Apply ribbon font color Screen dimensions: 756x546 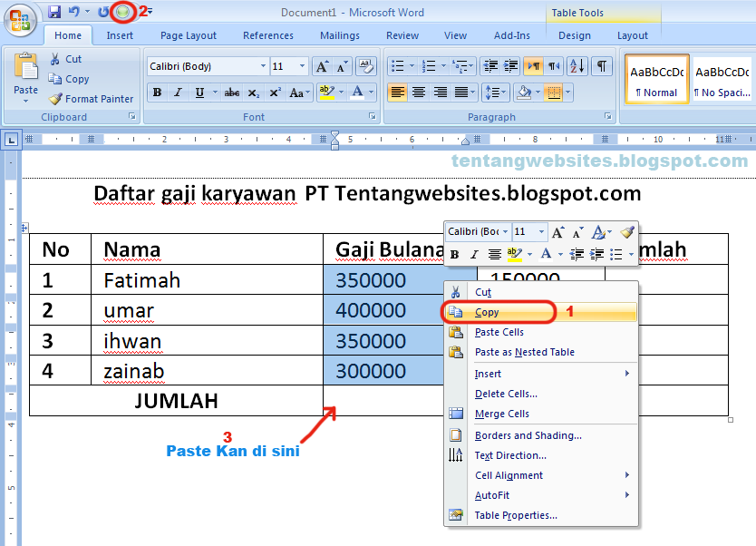[x=357, y=93]
